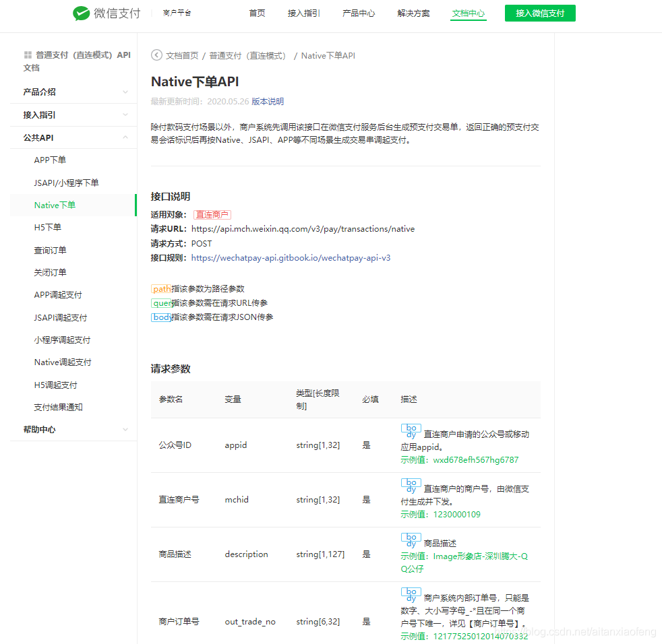Image resolution: width=662 pixels, height=644 pixels.
Task: Open the 文档中心 menu item
Action: click(x=468, y=13)
